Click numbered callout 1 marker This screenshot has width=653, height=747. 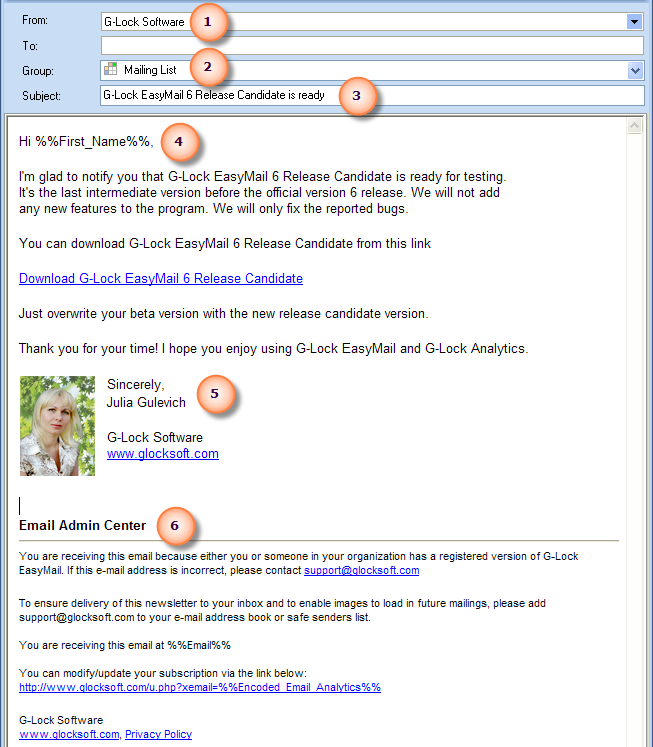point(208,21)
